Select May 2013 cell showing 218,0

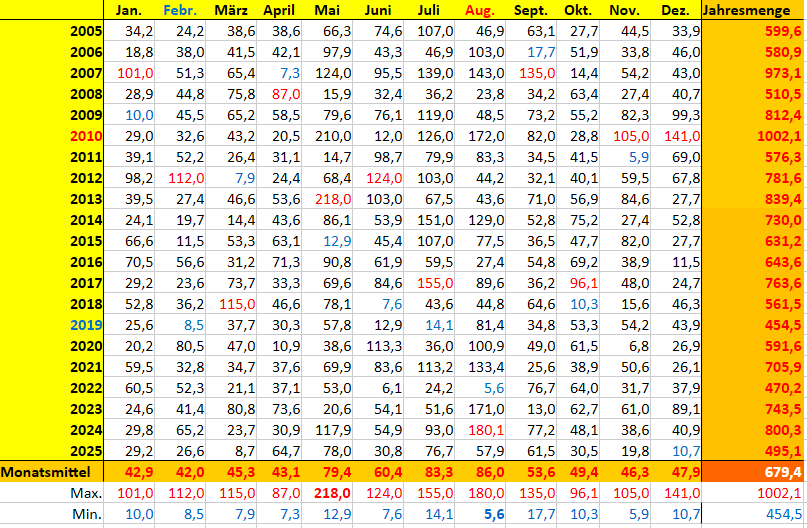pyautogui.click(x=332, y=198)
